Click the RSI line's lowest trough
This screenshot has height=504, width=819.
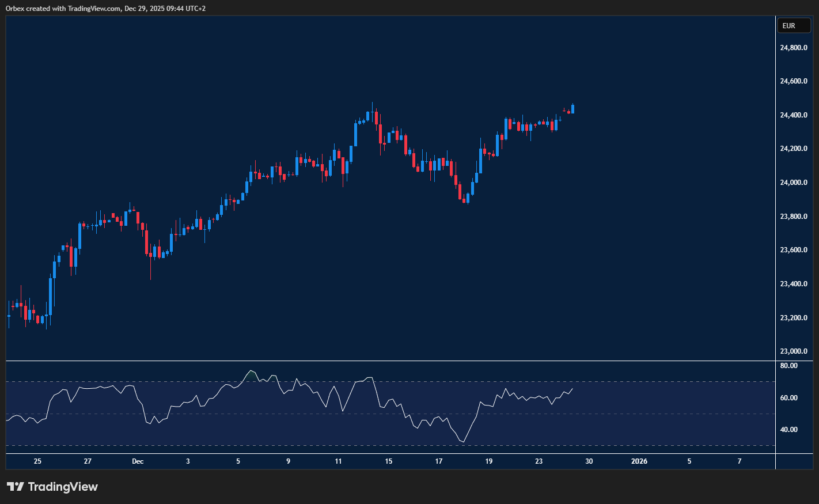click(x=462, y=442)
